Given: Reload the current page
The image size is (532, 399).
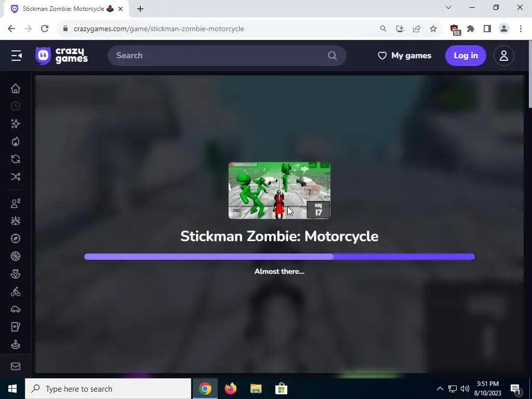Looking at the screenshot, I should (45, 29).
